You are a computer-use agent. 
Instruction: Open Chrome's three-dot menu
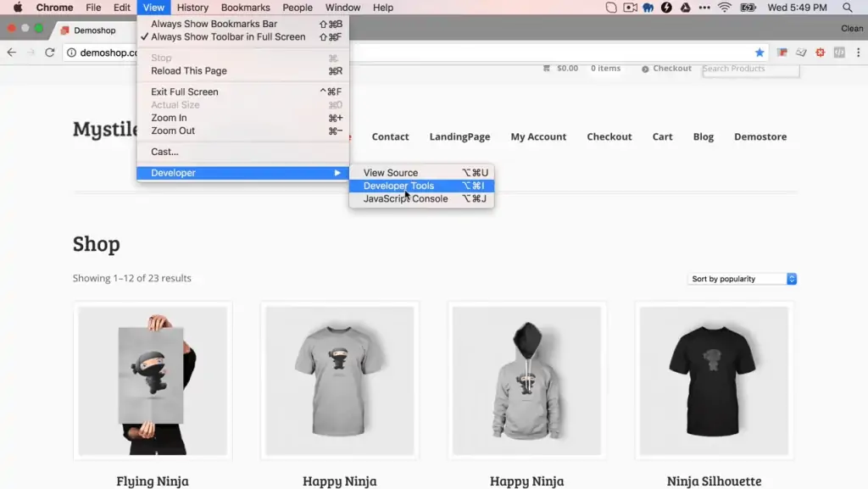coord(859,52)
